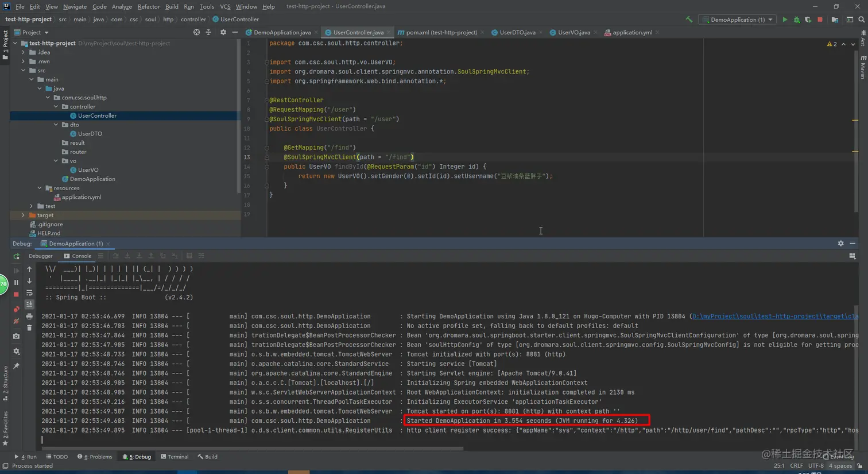Toggle Mute Breakpoints in the debug sidebar
This screenshot has height=474, width=868.
[16, 322]
